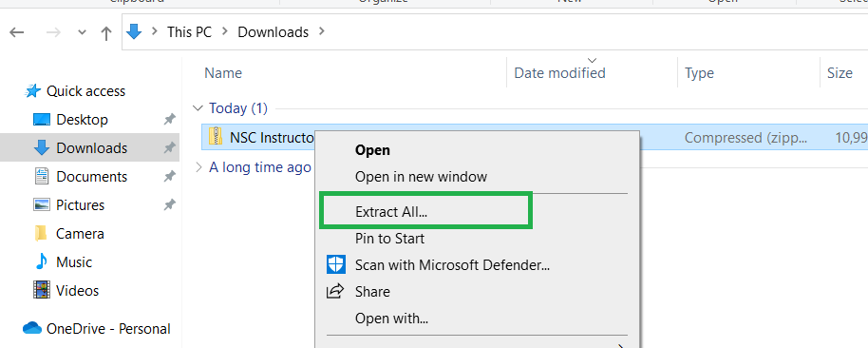Open Pictures in the sidebar
Viewport: 868px width, 348px height.
[81, 205]
